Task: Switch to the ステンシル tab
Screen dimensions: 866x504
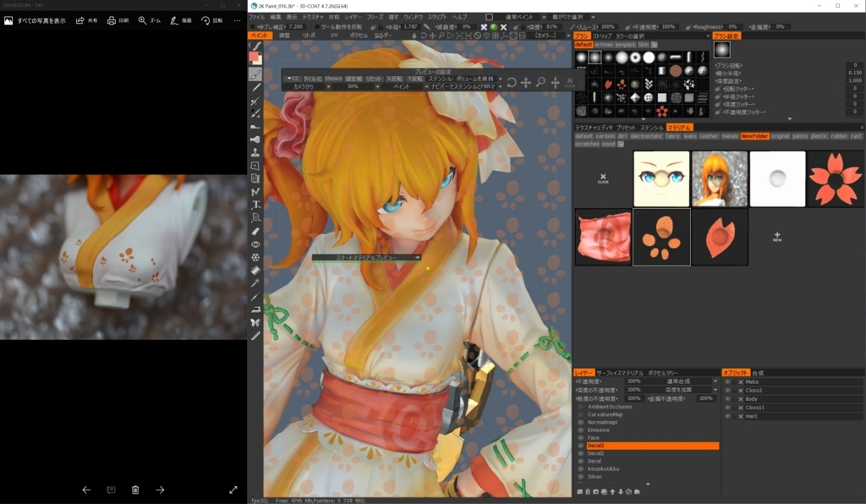Action: click(652, 128)
